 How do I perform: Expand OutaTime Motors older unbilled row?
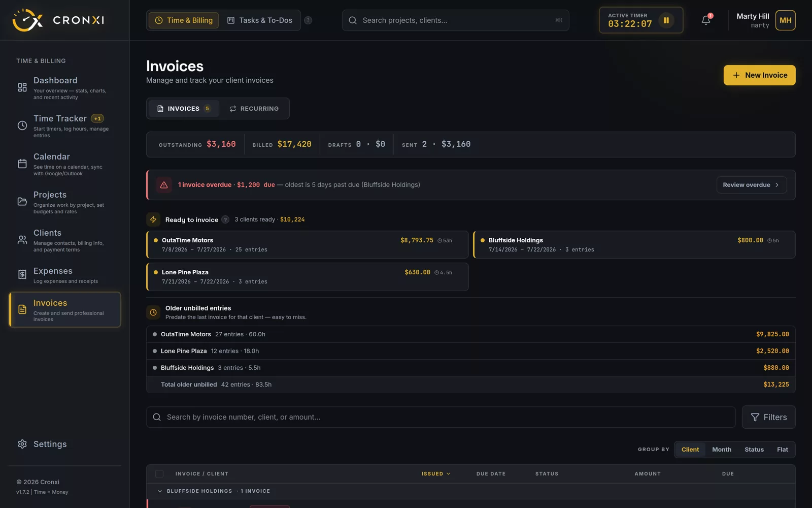click(470, 334)
